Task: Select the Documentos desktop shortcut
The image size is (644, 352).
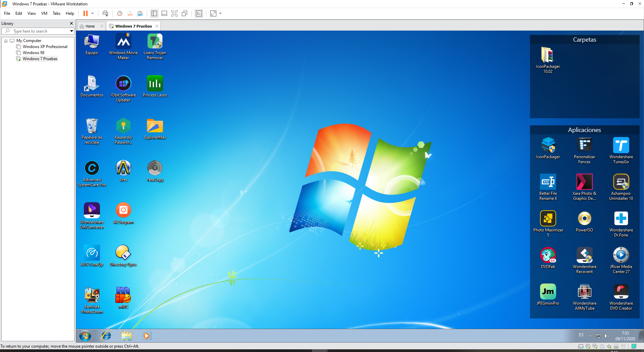Action: coord(92,87)
